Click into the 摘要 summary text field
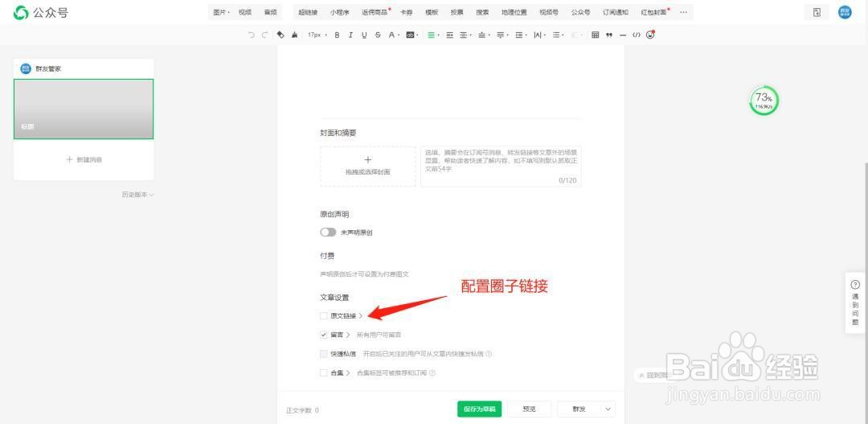This screenshot has width=868, height=424. 501,167
